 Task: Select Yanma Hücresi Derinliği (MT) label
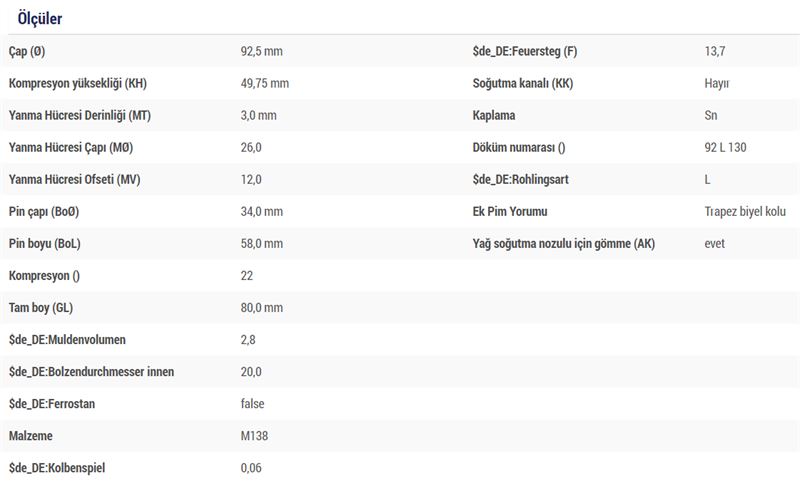(x=80, y=115)
